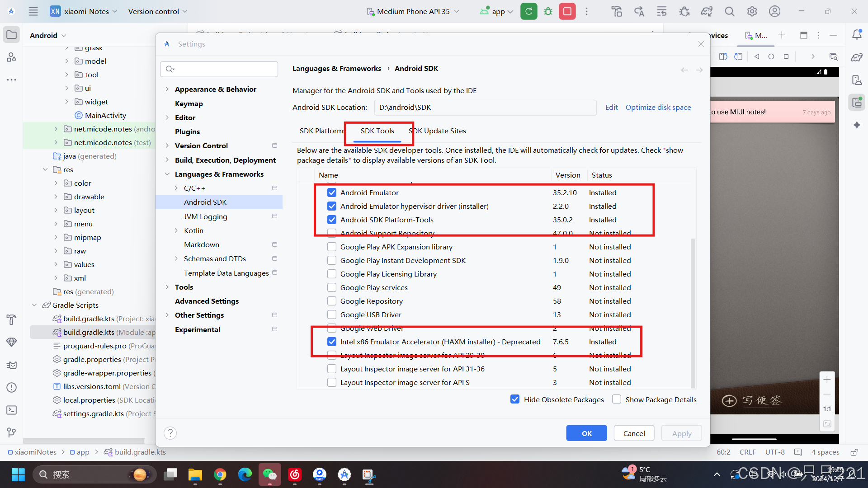
Task: Open the Medium Phone API 35 device dropdown
Action: tap(413, 11)
